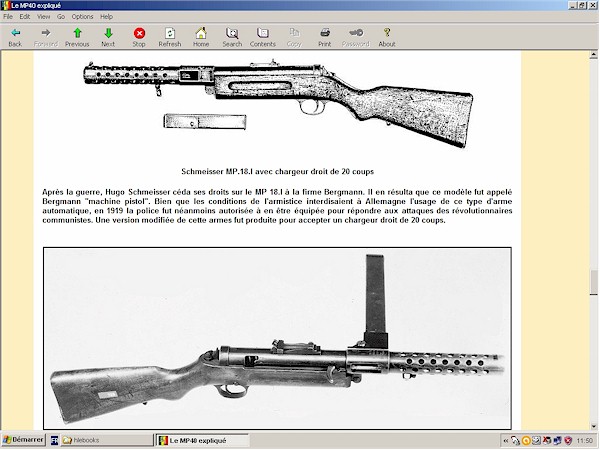Refresh the current page
Viewport: 600px width, 450px height.
tap(170, 37)
